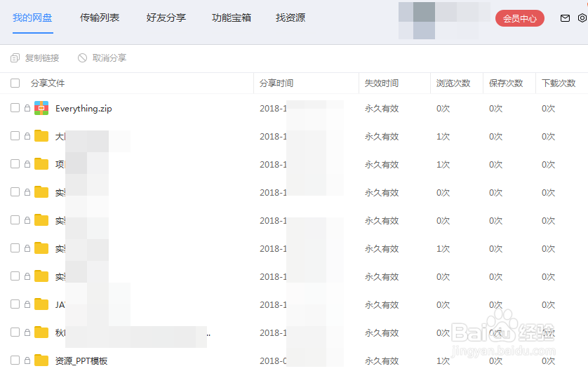Open the hexagon settings icon
The image size is (588, 371).
click(583, 18)
